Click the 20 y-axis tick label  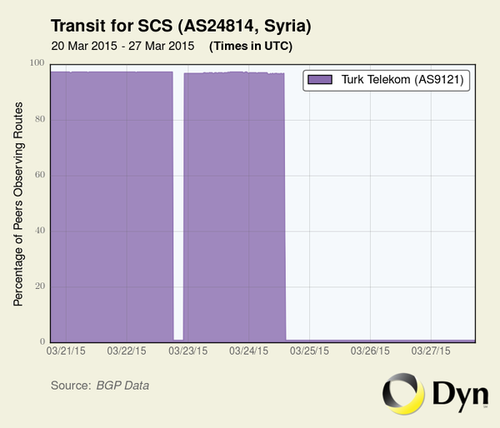pos(40,286)
